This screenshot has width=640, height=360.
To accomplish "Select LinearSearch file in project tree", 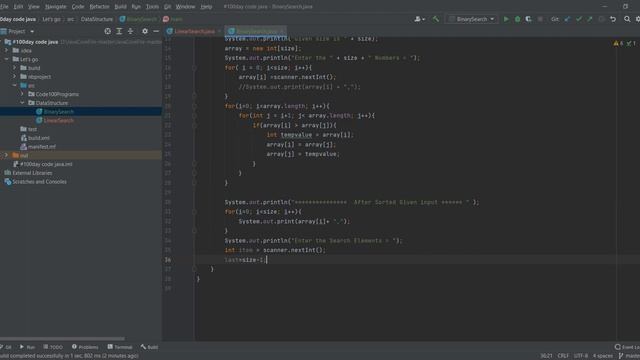I will click(59, 120).
